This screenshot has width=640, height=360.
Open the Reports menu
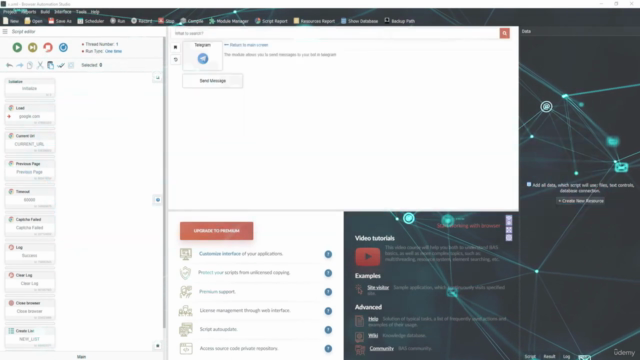(x=29, y=12)
